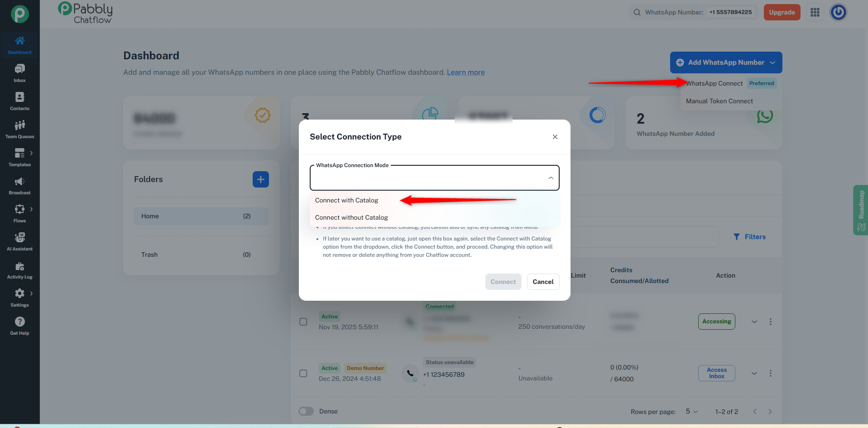Click the Status unavailable badge
The height and width of the screenshot is (428, 868).
click(x=450, y=362)
